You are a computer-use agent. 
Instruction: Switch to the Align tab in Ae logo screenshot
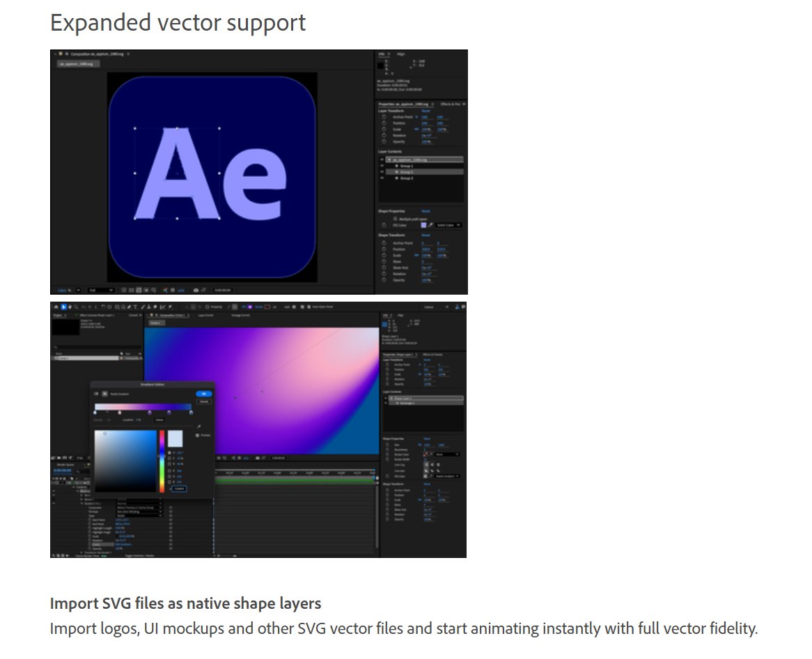tap(401, 54)
